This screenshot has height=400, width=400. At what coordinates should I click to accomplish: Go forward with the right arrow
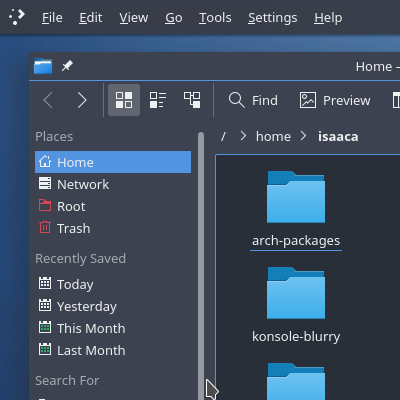(82, 100)
